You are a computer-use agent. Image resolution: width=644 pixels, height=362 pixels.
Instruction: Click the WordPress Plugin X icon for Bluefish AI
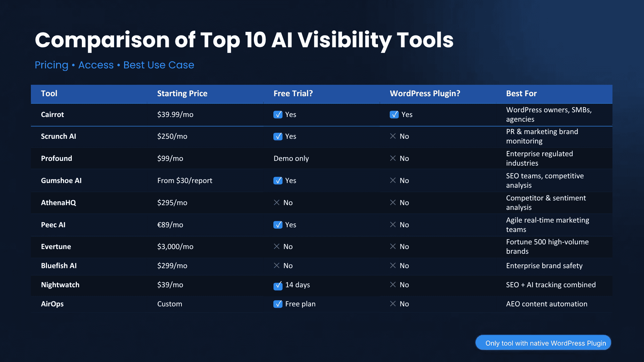click(393, 265)
